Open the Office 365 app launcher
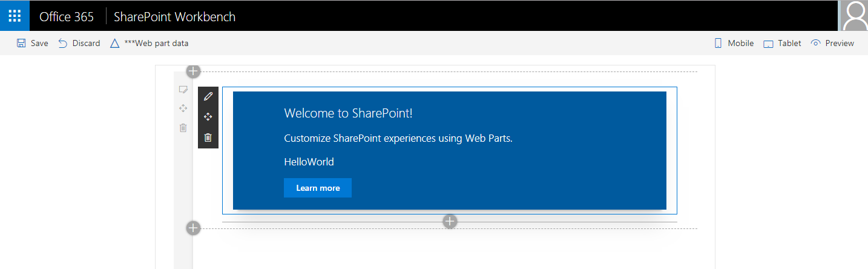This screenshot has height=269, width=868. pyautogui.click(x=15, y=16)
